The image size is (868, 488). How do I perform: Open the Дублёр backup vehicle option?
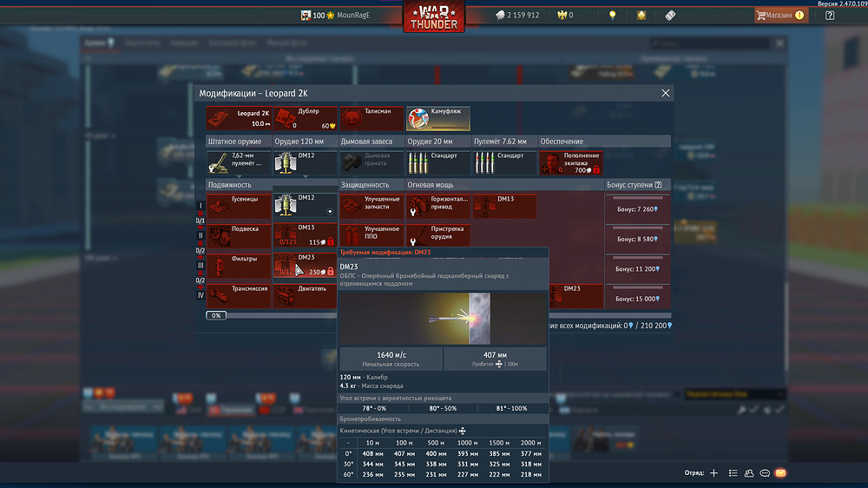tap(305, 119)
